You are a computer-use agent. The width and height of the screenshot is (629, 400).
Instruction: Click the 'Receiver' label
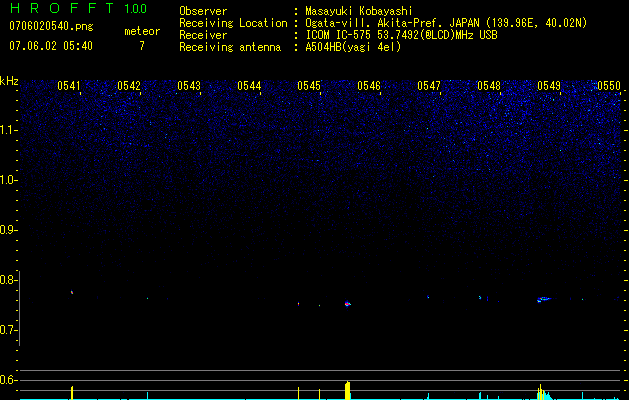[x=203, y=35]
